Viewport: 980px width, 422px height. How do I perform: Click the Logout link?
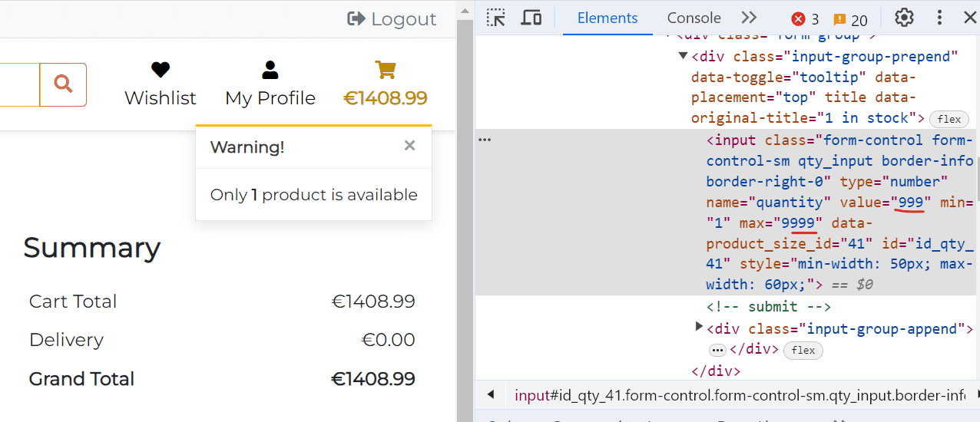coord(392,19)
